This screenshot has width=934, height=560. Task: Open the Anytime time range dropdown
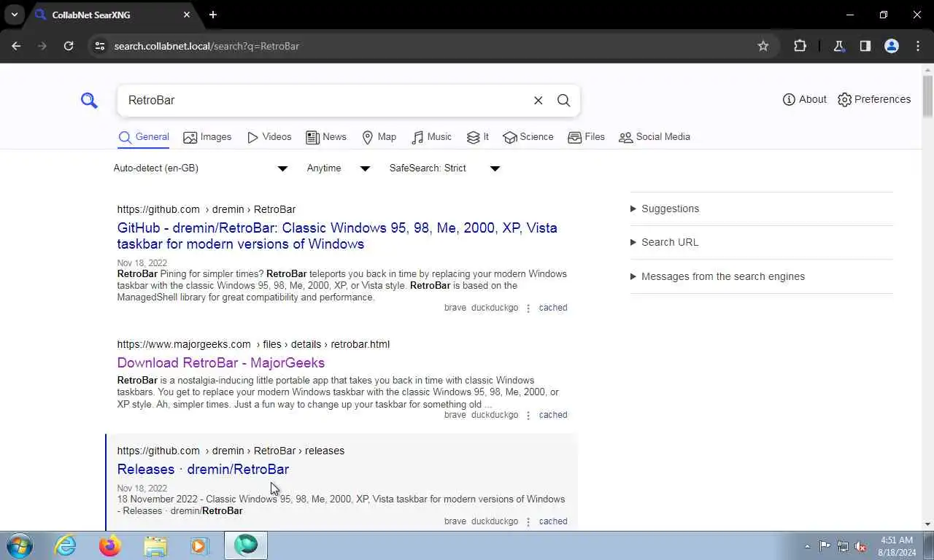coord(339,168)
